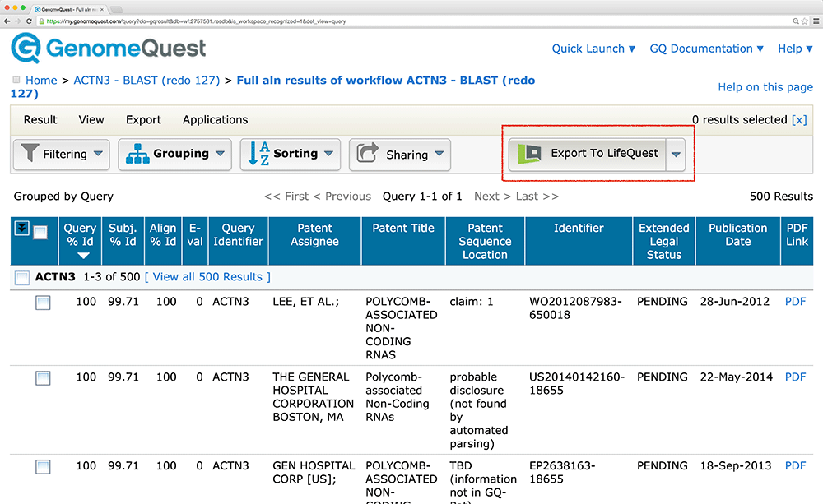Click the GenomeQuest browser tab
The height and width of the screenshot is (504, 823).
coord(69,9)
